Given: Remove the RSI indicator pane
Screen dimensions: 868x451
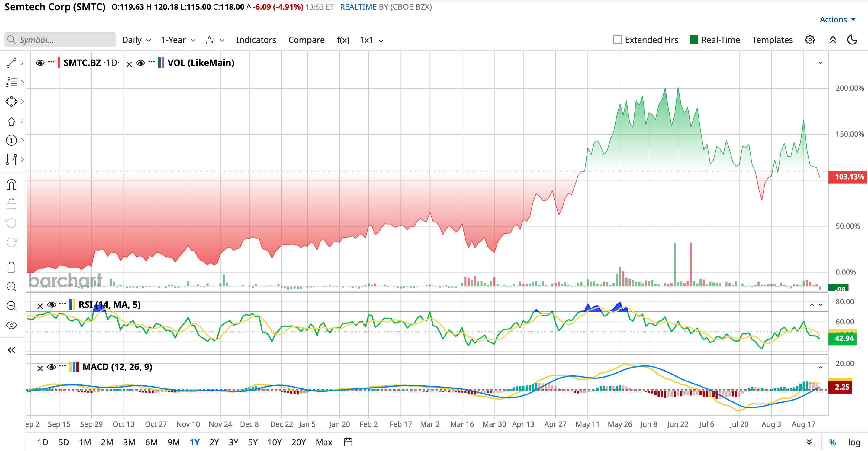Looking at the screenshot, I should tap(40, 306).
